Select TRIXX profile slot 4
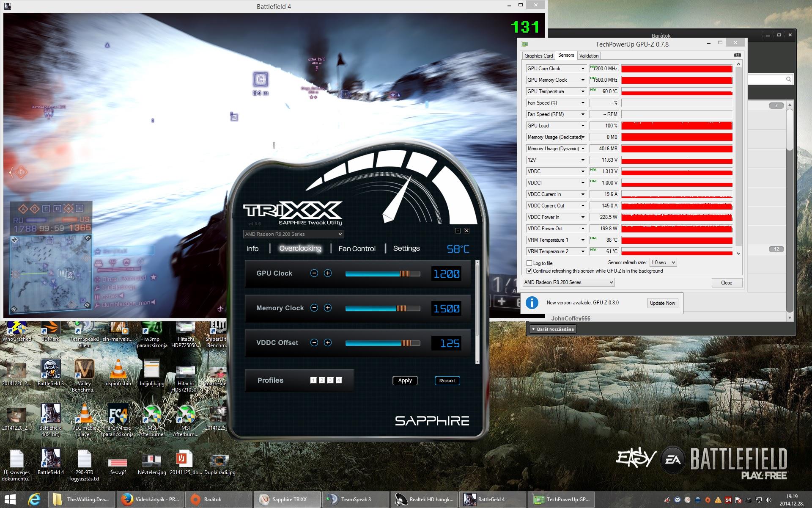 pyautogui.click(x=339, y=380)
